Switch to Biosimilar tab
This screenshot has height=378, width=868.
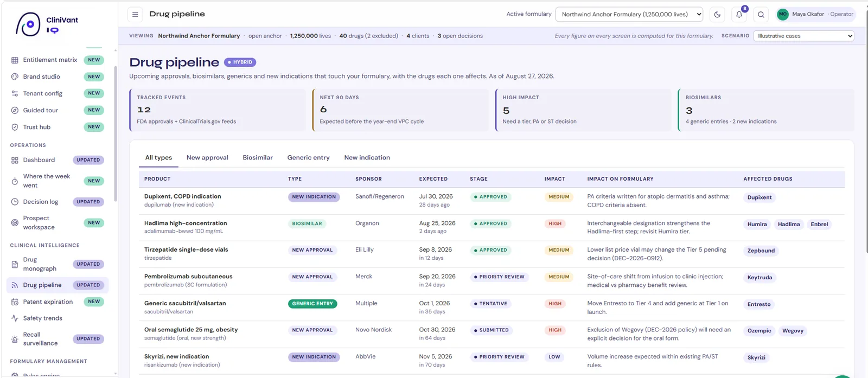(258, 158)
